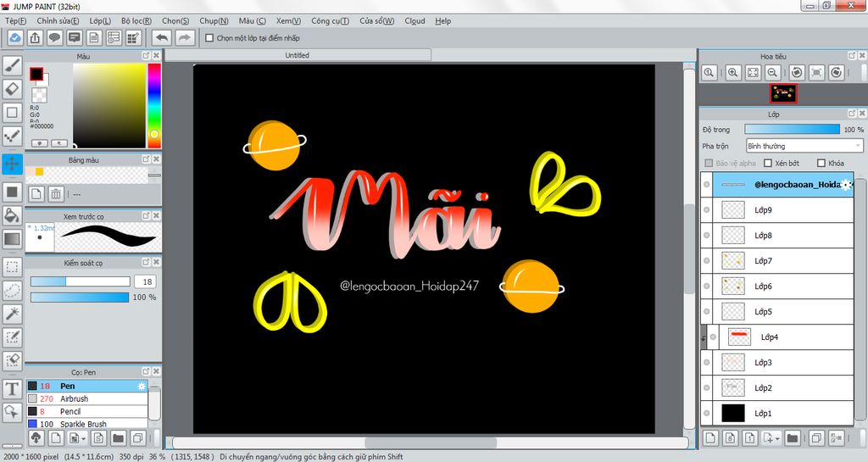This screenshot has height=462, width=868.
Task: Open the Công cụ menu
Action: (330, 21)
